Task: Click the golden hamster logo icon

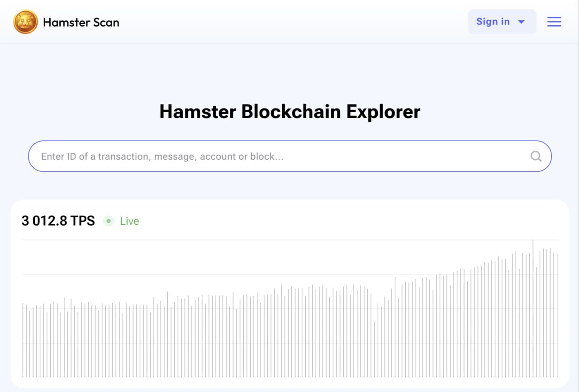Action: (x=25, y=22)
